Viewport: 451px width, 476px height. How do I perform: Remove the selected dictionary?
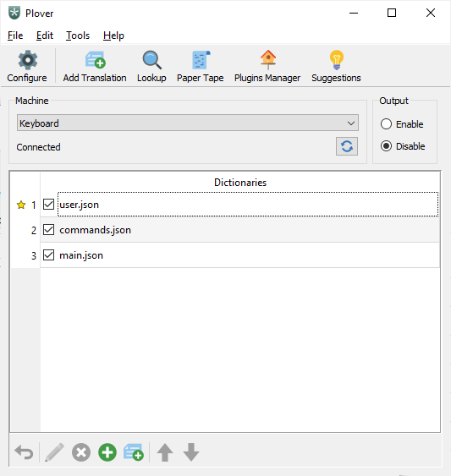[81, 452]
